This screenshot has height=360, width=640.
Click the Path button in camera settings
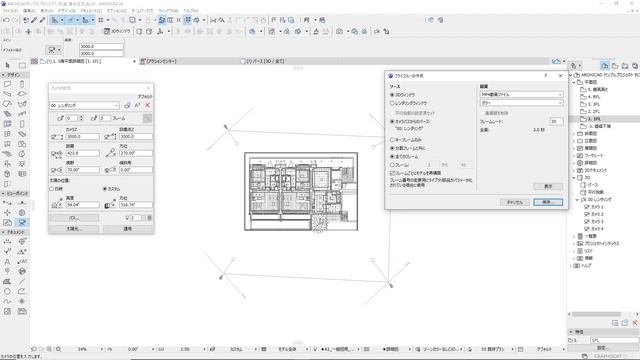74,218
